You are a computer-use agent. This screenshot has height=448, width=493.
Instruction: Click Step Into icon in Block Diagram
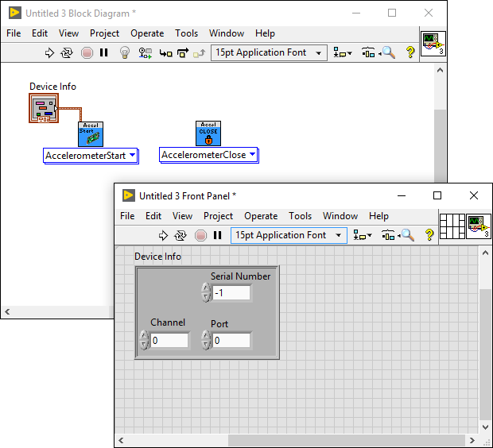click(x=165, y=52)
